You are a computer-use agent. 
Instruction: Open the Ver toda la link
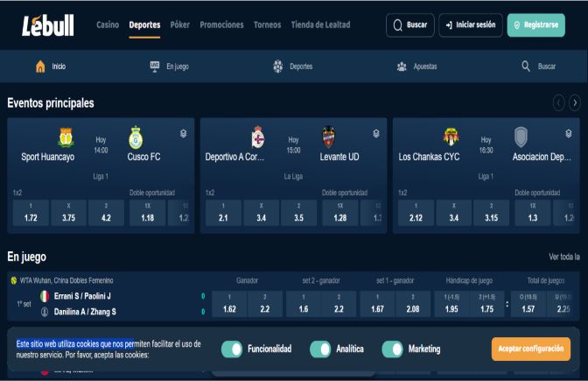(x=564, y=257)
